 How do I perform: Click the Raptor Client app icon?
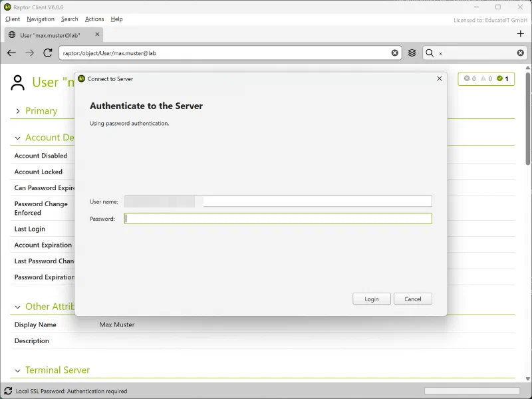pyautogui.click(x=7, y=7)
